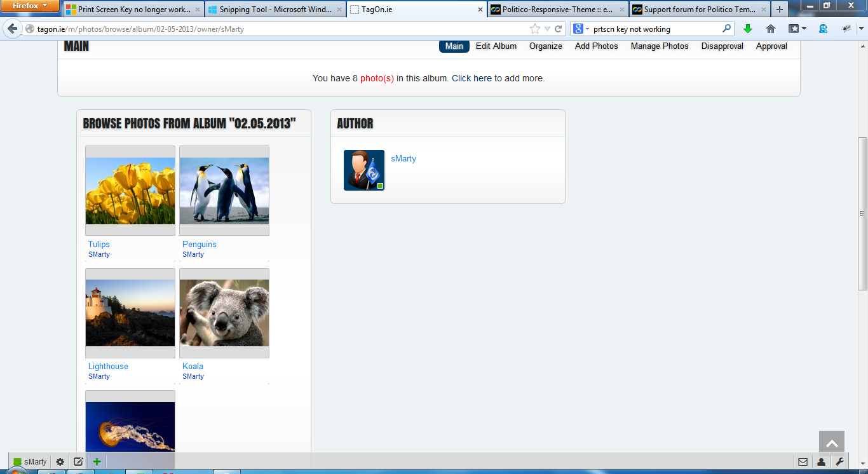Close the TagOn.ie tab
The image size is (868, 474).
pyautogui.click(x=480, y=10)
